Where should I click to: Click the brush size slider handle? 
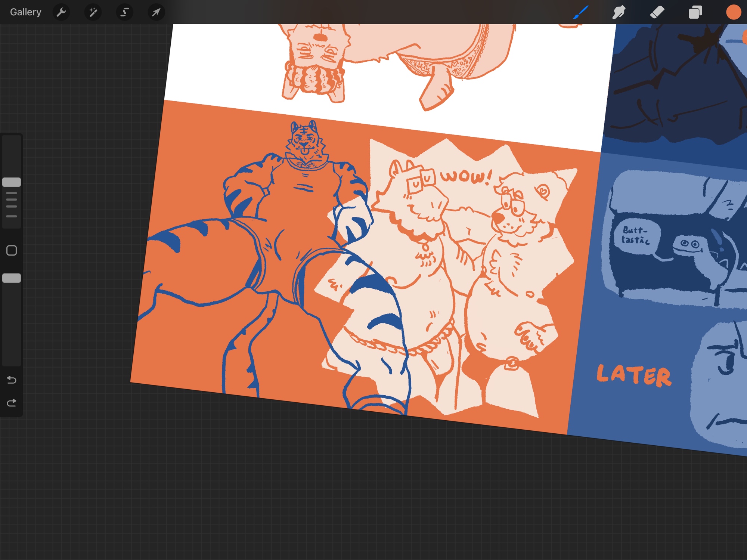pos(12,182)
